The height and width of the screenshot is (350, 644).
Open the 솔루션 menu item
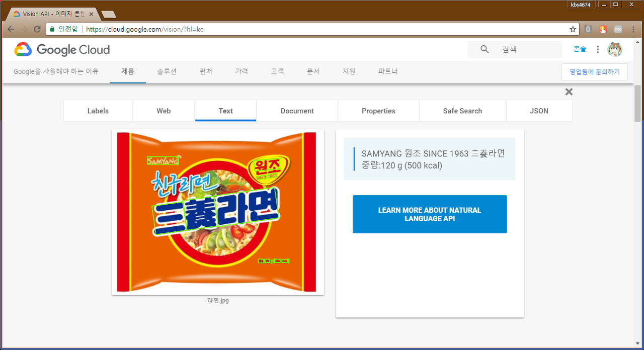[167, 71]
